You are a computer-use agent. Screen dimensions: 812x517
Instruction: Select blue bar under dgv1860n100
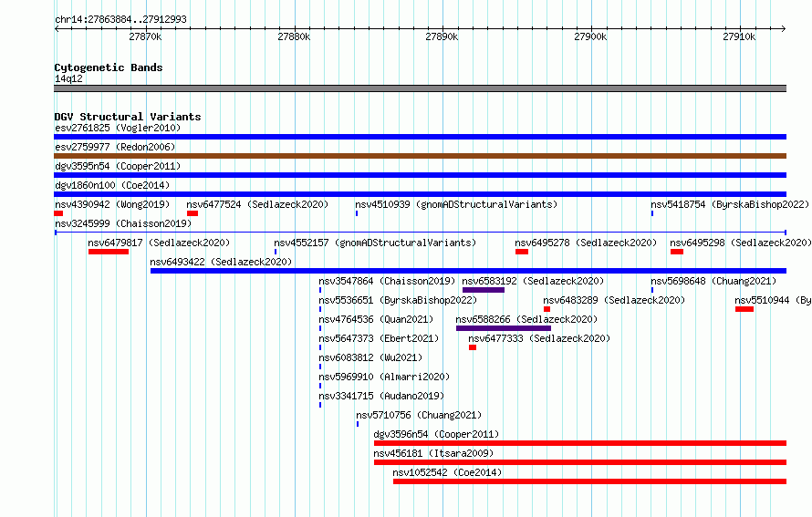pos(420,194)
